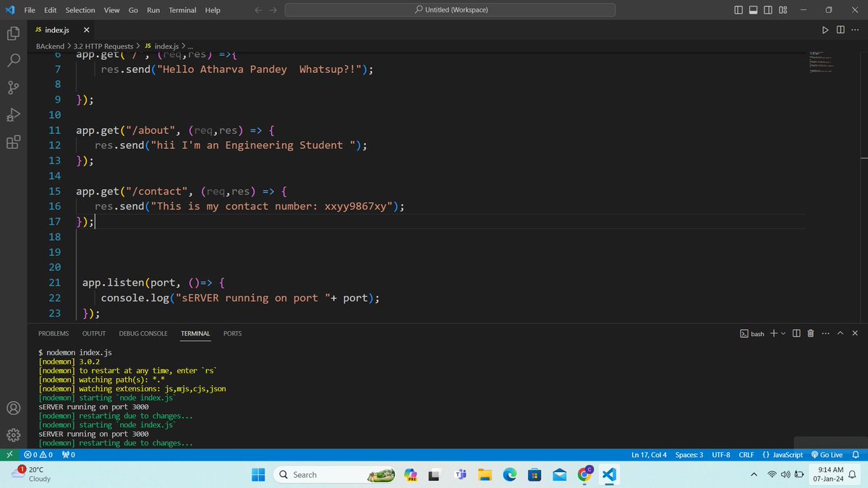Open the Explorer view in the Activity Bar
The image size is (868, 488).
13,33
